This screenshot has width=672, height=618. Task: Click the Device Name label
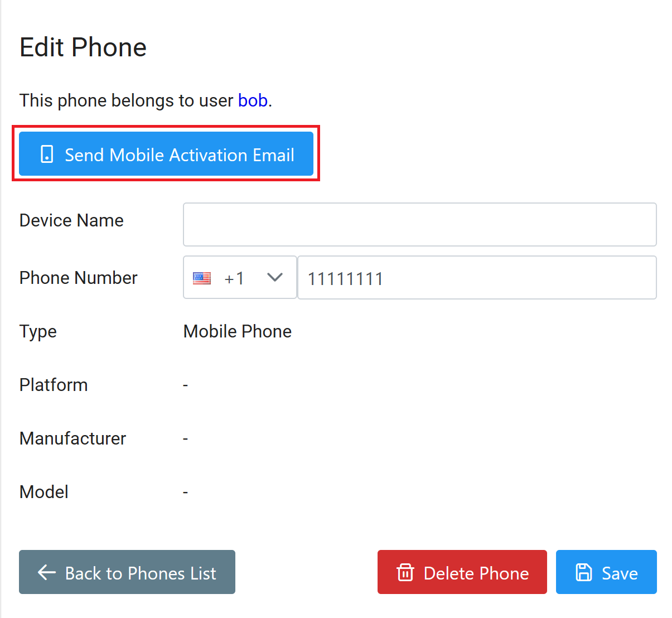[71, 220]
